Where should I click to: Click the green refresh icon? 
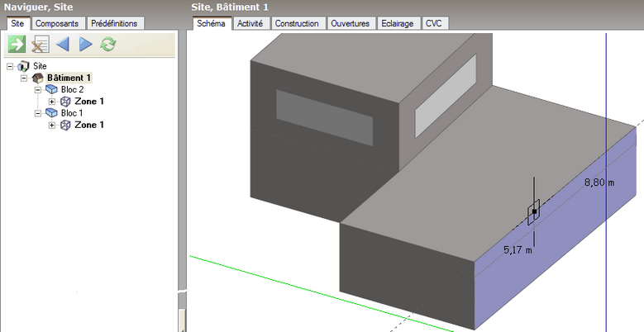click(x=107, y=45)
